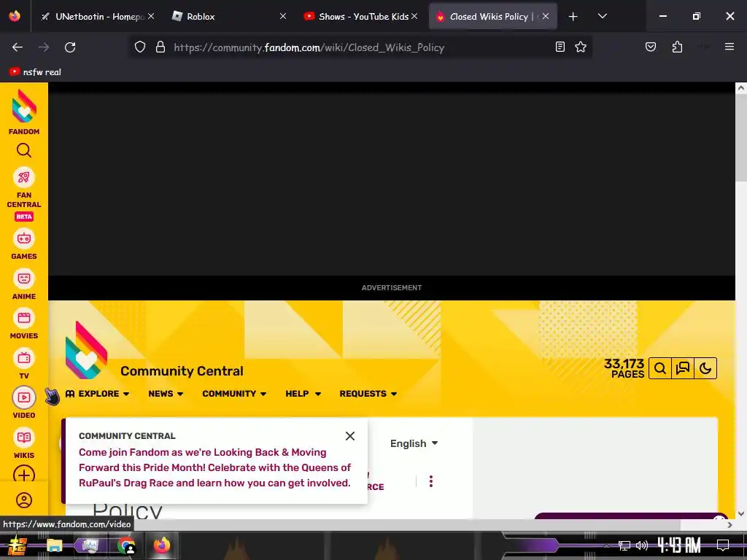747x560 pixels.
Task: Open Google Chrome from the taskbar
Action: [126, 545]
